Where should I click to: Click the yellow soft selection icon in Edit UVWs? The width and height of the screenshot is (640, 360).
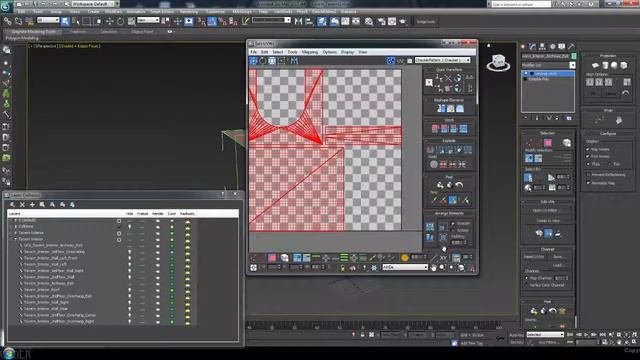(x=404, y=258)
